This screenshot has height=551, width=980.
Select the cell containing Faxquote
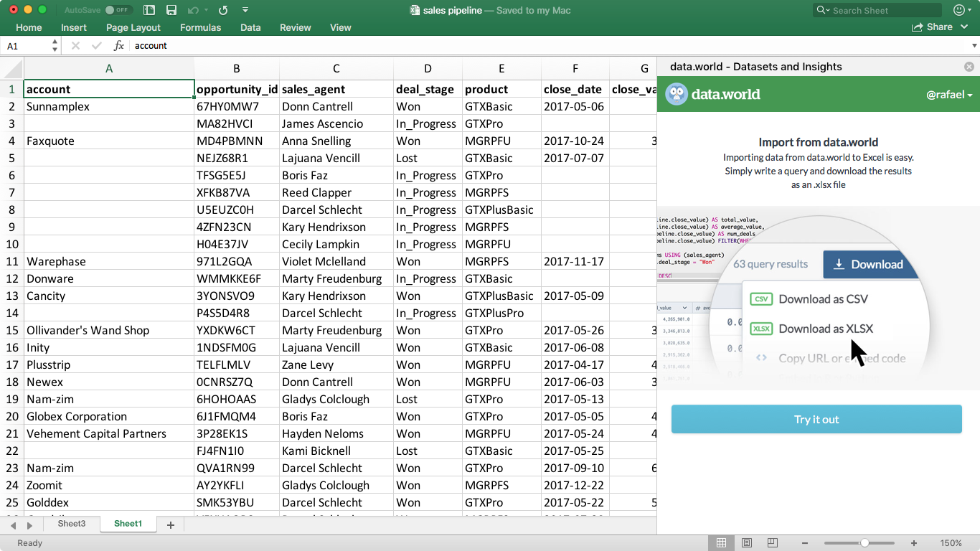(x=109, y=141)
